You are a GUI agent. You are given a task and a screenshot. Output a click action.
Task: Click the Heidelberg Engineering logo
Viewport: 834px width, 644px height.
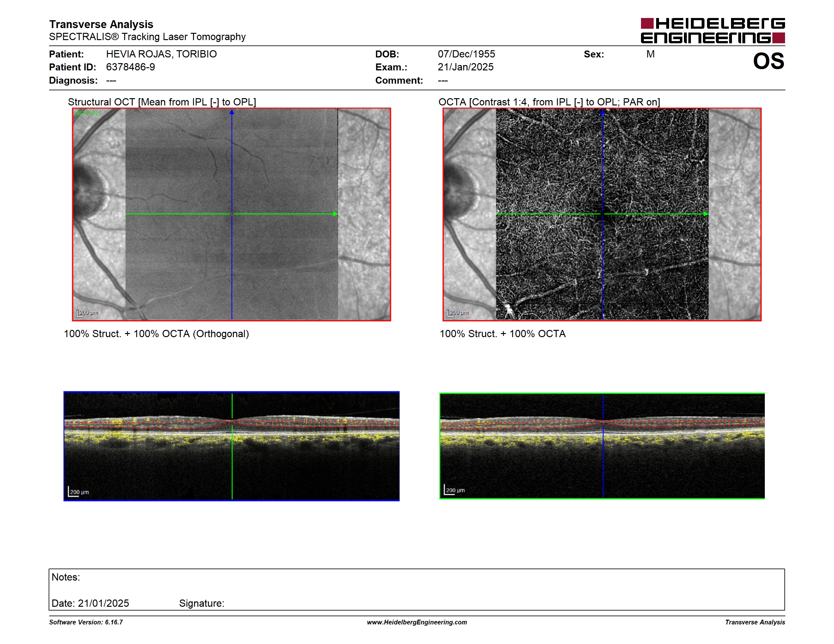pyautogui.click(x=713, y=31)
